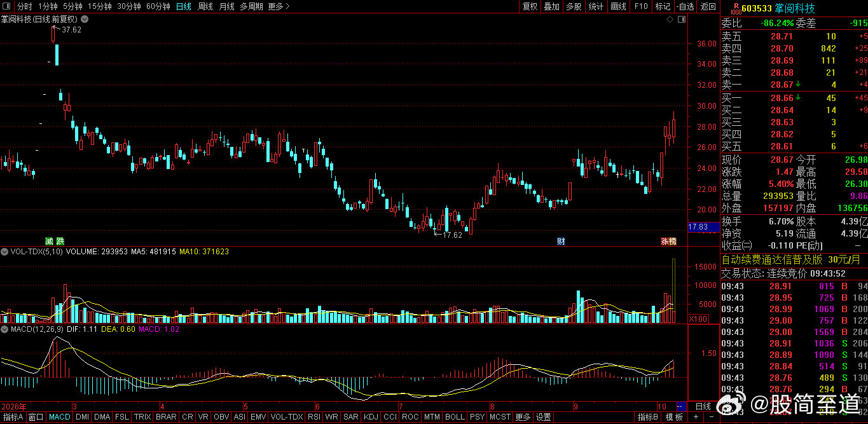
Task: Open the 前复权 circular dropdown beside 掌阅科技
Action: click(84, 19)
